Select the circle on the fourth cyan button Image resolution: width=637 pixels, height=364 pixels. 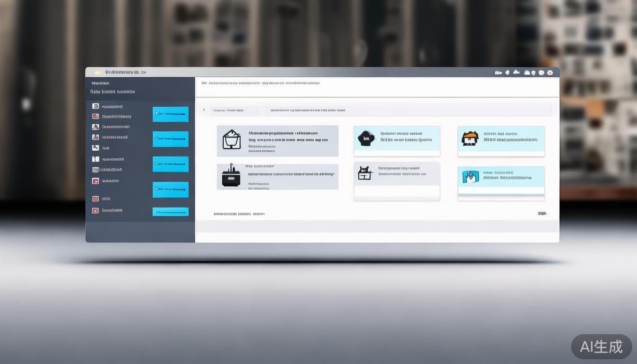(158, 190)
